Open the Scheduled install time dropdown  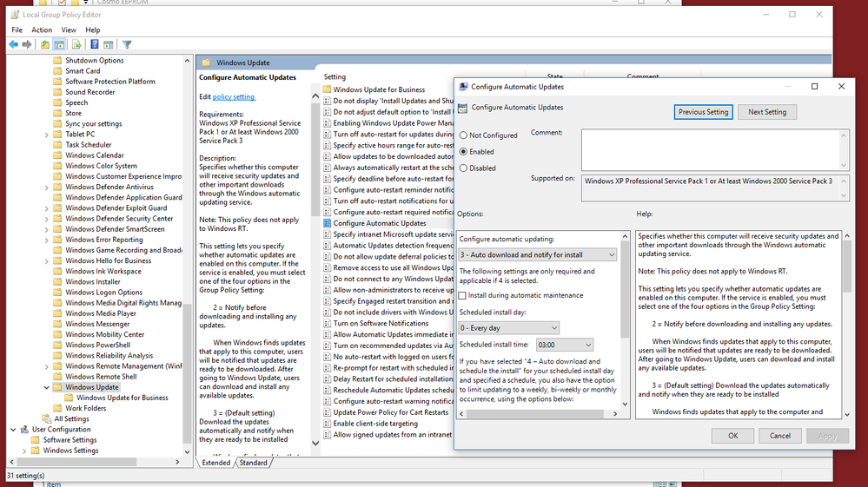point(564,345)
